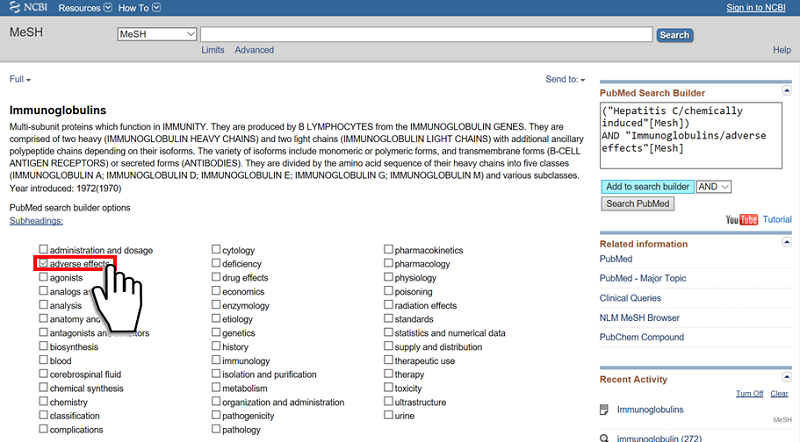Check the therapeutic use subheading

(388, 360)
